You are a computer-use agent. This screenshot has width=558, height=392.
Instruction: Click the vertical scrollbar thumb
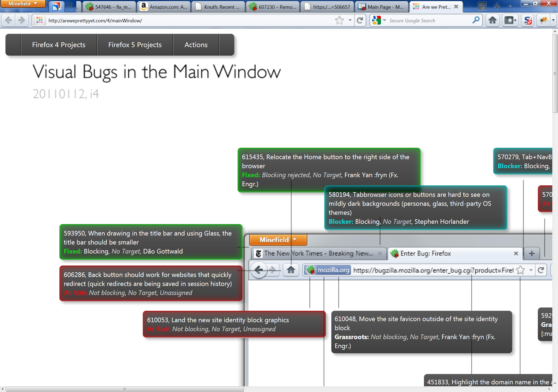tap(555, 74)
